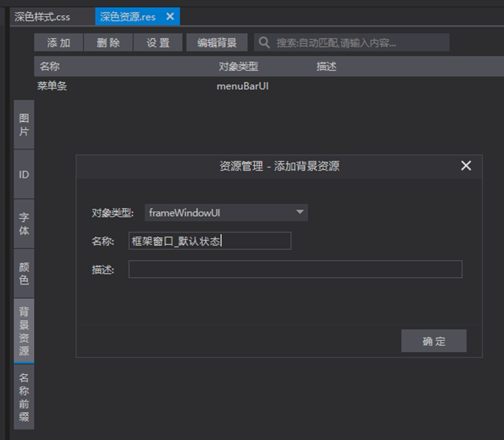Select the 菜单条 row
The height and width of the screenshot is (440, 504).
coord(269,86)
